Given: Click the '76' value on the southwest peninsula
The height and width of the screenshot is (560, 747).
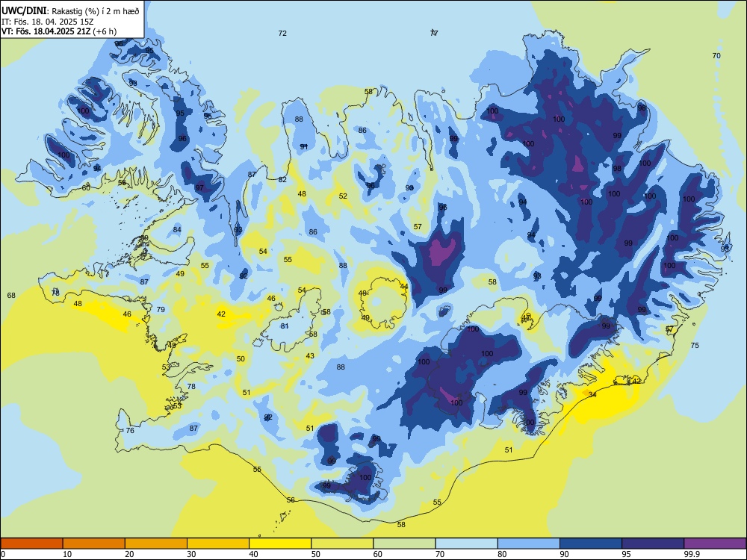Looking at the screenshot, I should (x=130, y=431).
